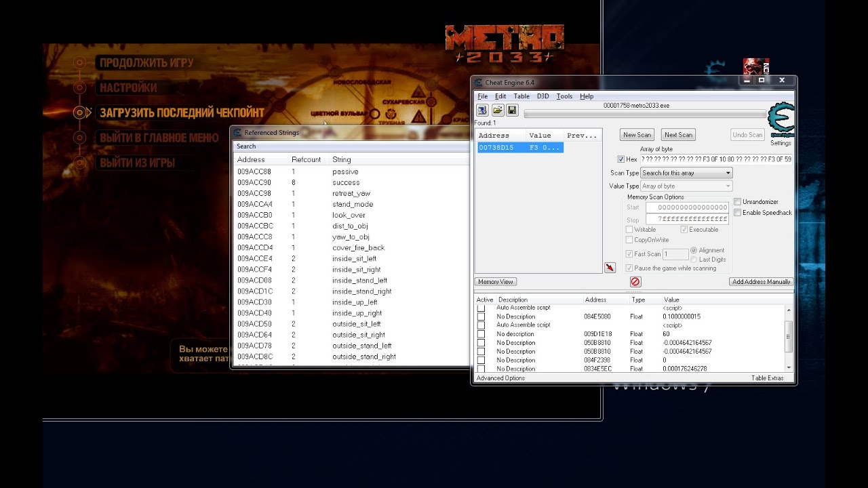This screenshot has width=868, height=488.
Task: Click the save floppy disk icon
Action: point(512,110)
